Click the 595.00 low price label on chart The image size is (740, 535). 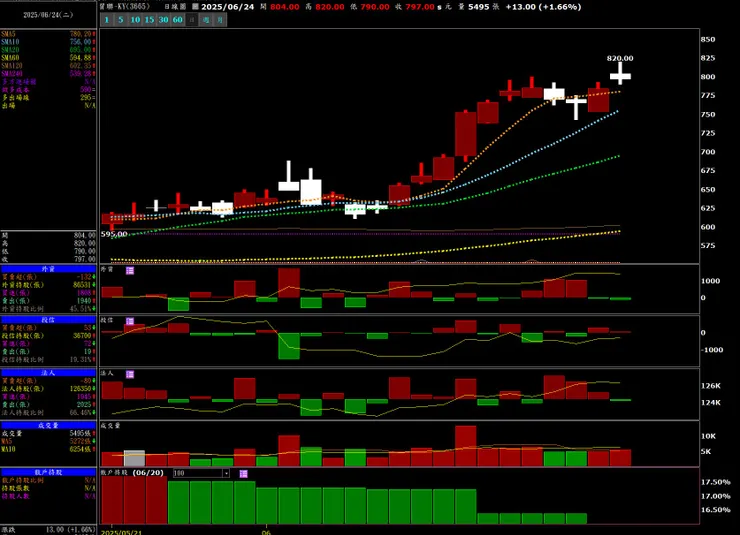(x=114, y=234)
